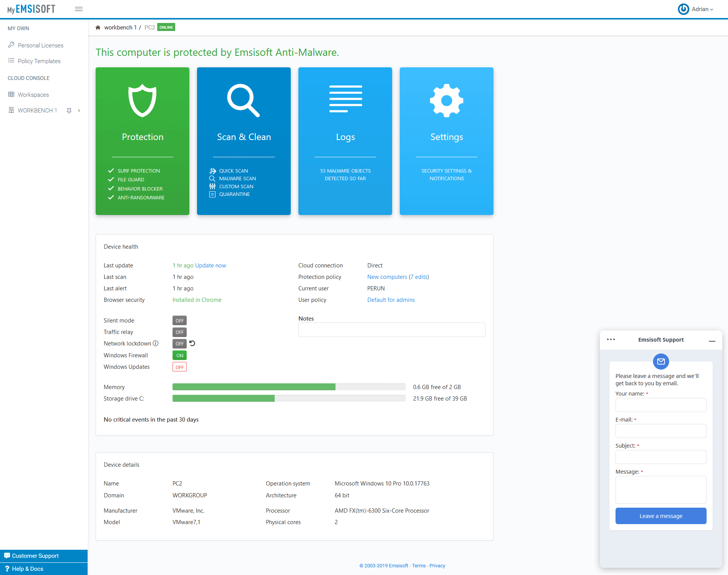Open Workspaces in sidebar
The height and width of the screenshot is (575, 728).
pyautogui.click(x=33, y=94)
